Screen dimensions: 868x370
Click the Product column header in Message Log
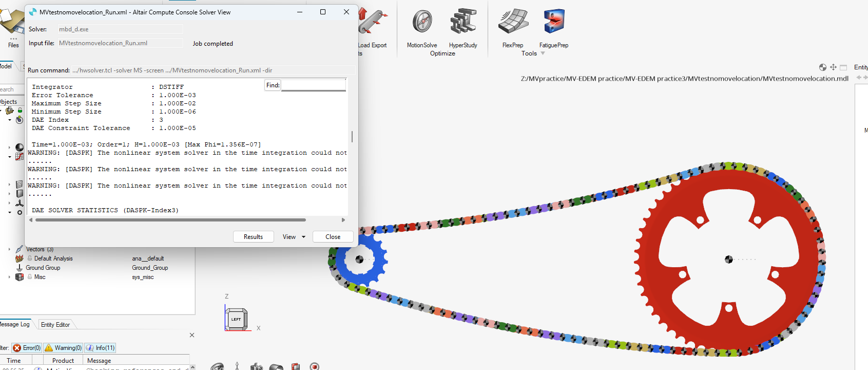tap(63, 361)
